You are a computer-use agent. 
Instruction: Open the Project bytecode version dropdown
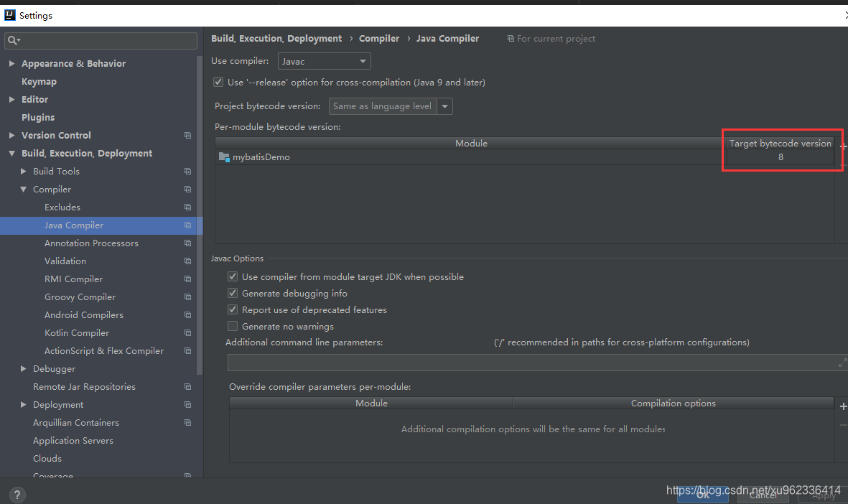pos(391,106)
